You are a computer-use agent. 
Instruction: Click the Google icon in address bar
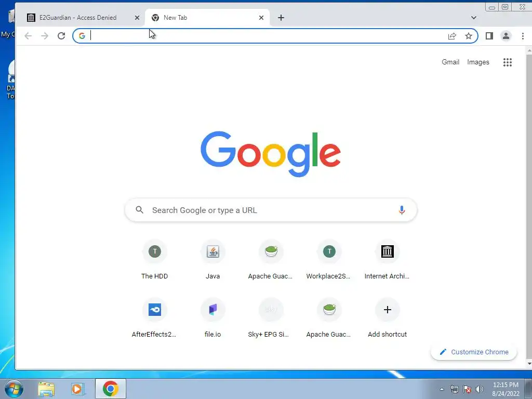[x=82, y=36]
